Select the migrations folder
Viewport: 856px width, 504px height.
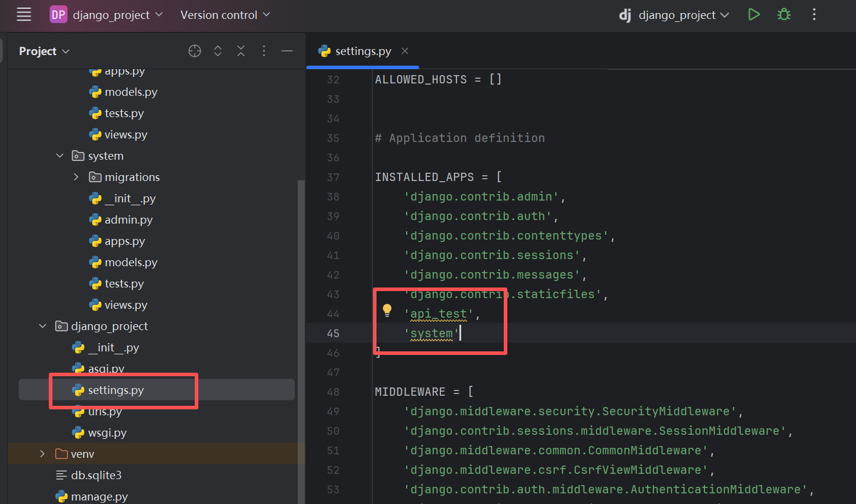(x=132, y=177)
